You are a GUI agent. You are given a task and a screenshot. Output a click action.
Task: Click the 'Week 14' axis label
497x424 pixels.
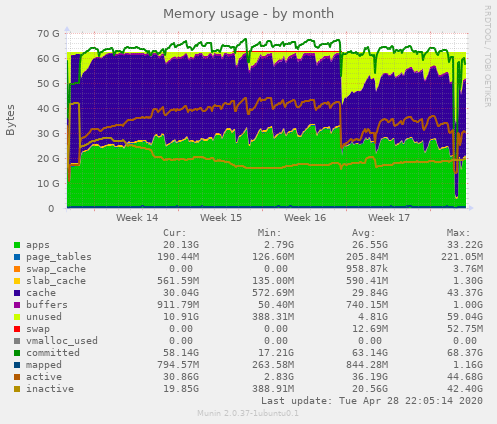coord(137,218)
